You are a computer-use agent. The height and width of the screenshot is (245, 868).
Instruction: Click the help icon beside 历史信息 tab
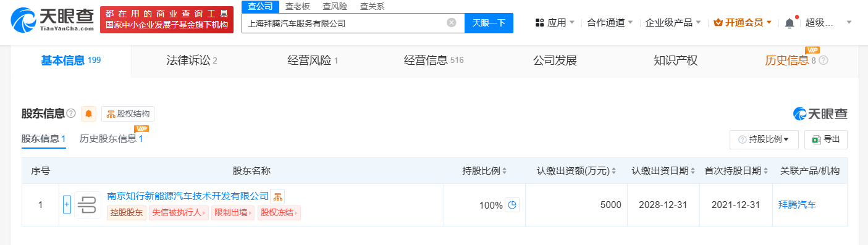[824, 60]
